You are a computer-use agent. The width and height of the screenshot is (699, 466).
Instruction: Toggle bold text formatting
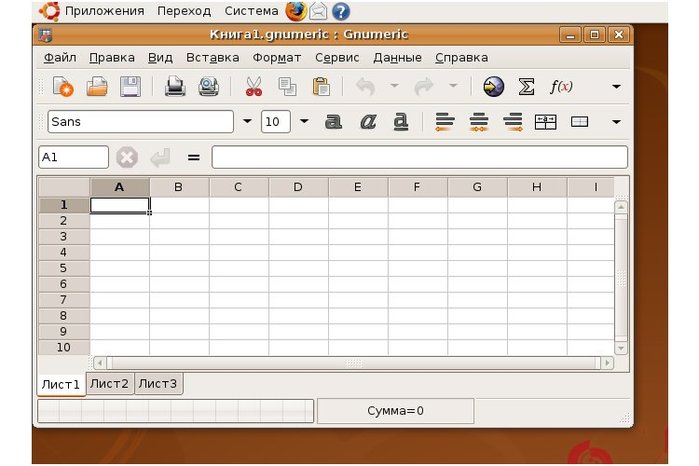(x=333, y=121)
